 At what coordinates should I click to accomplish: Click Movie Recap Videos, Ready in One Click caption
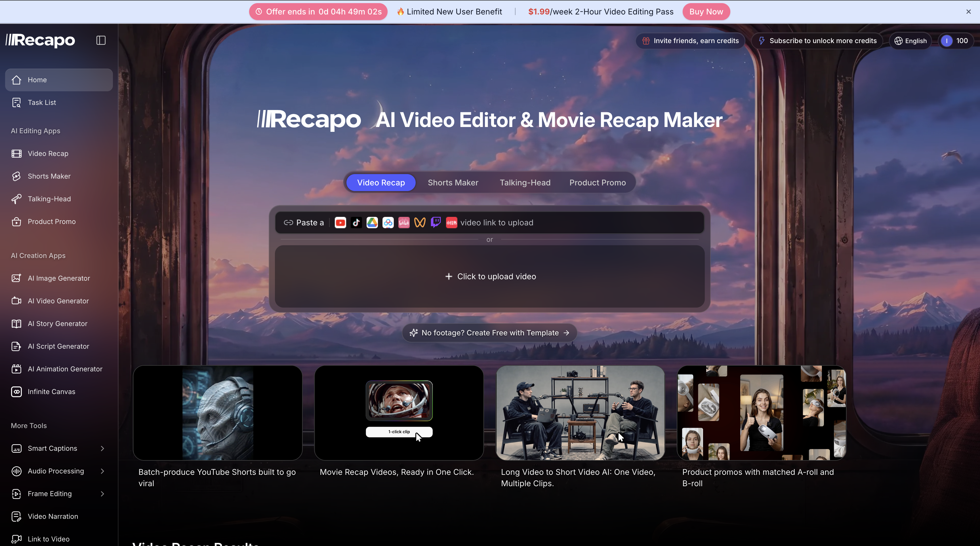397,472
